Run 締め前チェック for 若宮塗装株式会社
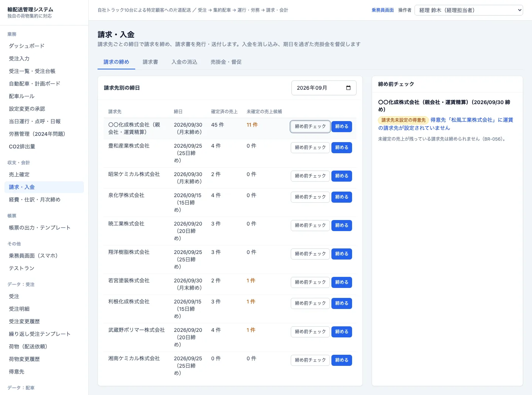The width and height of the screenshot is (532, 395). point(310,282)
